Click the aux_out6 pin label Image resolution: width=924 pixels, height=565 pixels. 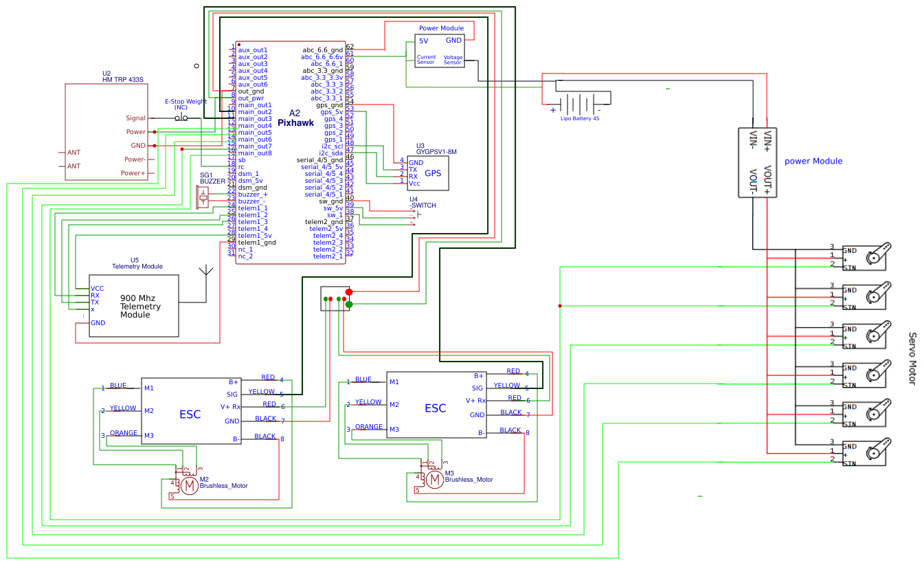coord(253,85)
